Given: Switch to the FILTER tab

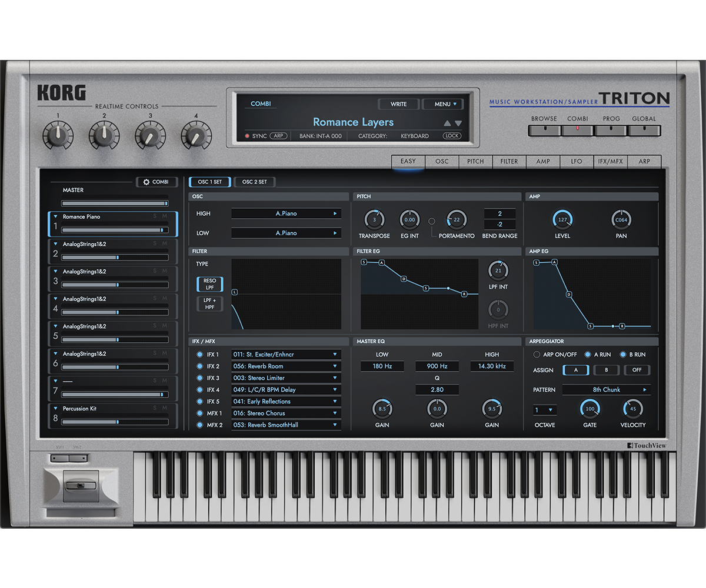Looking at the screenshot, I should [508, 161].
